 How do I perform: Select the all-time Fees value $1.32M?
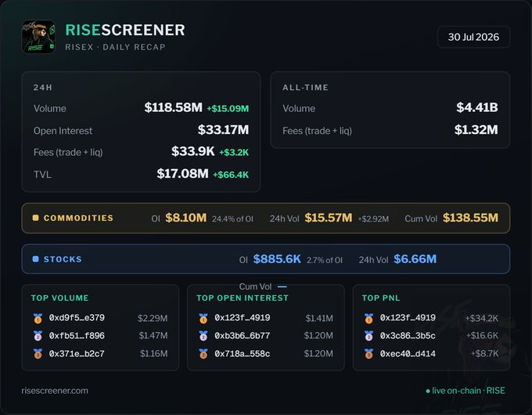[x=476, y=130]
